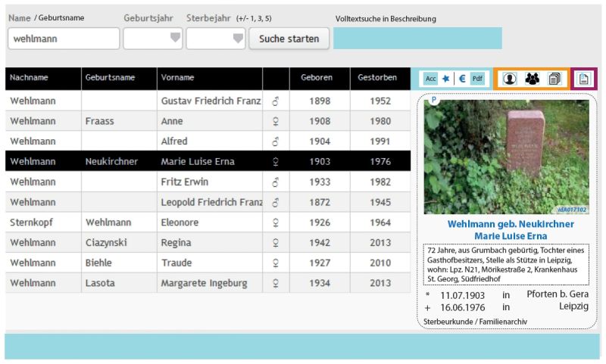Click the blue star icon
This screenshot has height=364, width=606.
pyautogui.click(x=446, y=78)
